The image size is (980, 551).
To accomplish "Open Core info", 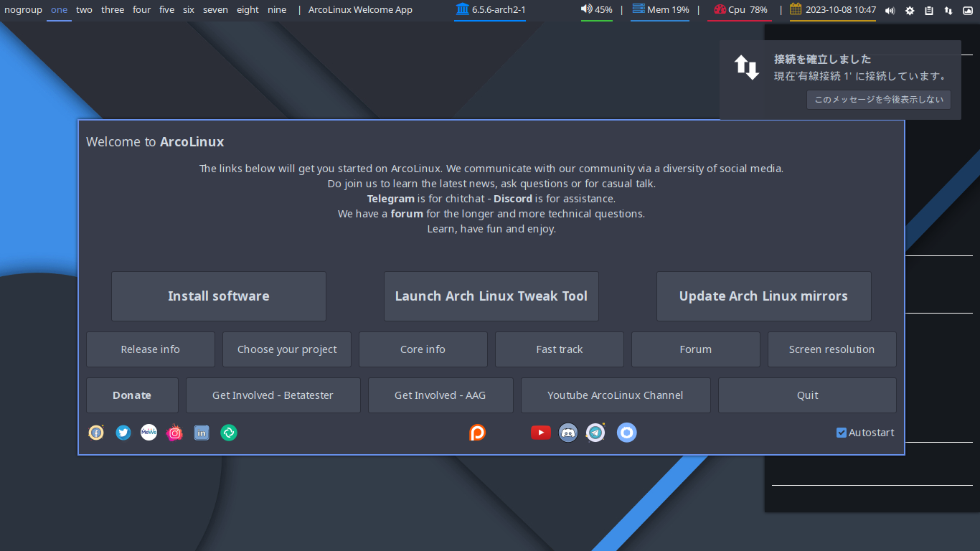I will [423, 349].
